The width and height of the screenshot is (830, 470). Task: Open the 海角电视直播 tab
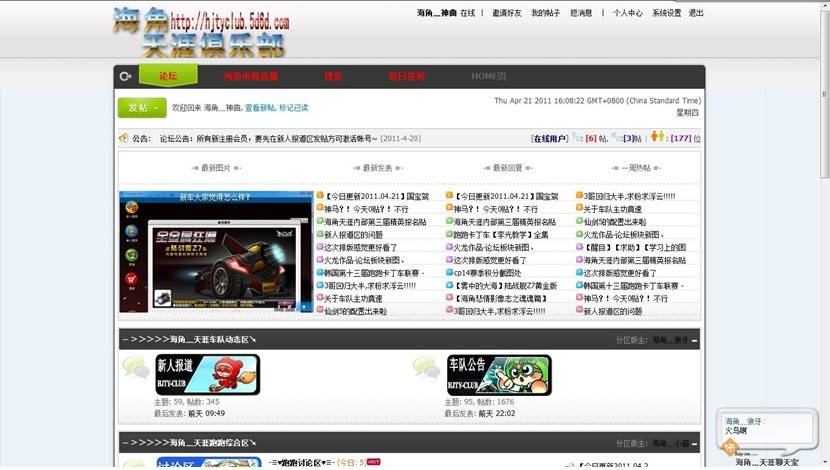tap(250, 76)
